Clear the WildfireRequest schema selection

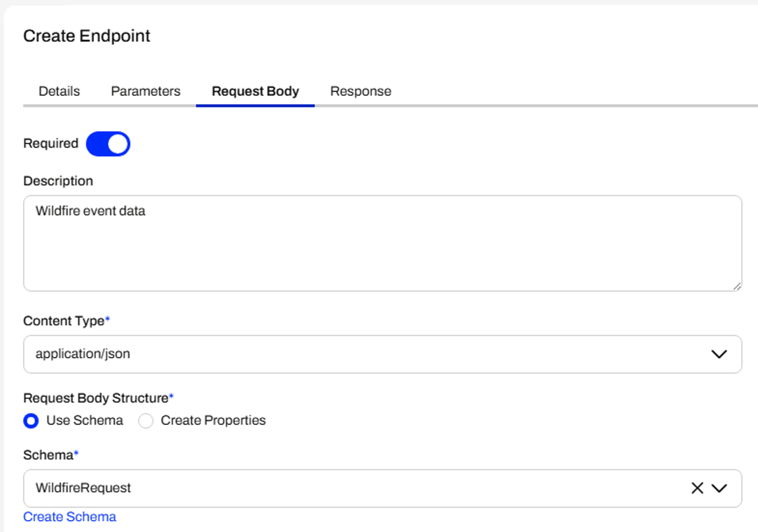click(697, 488)
